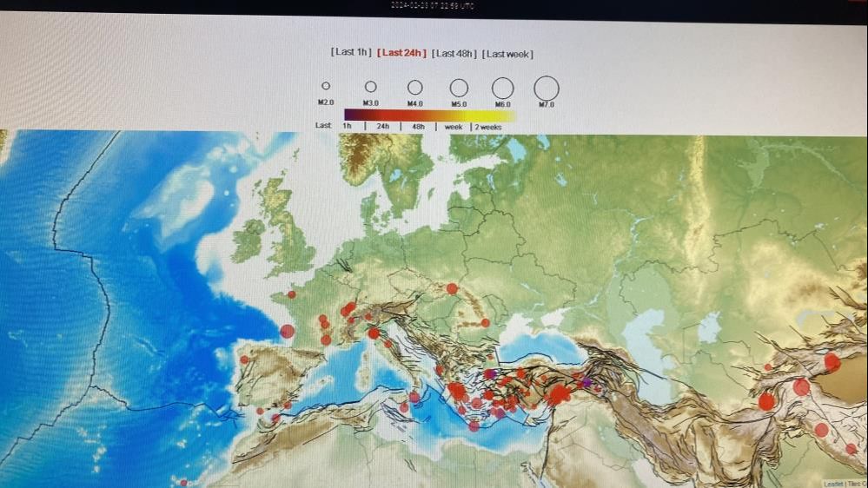Click the M2.0 magnitude legend circle
The height and width of the screenshot is (488, 868).
[x=326, y=86]
